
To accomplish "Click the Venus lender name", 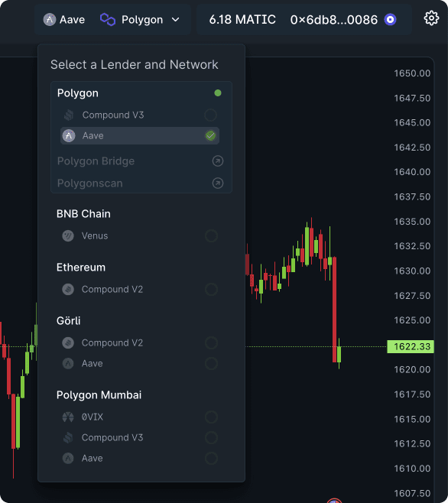I will [95, 235].
